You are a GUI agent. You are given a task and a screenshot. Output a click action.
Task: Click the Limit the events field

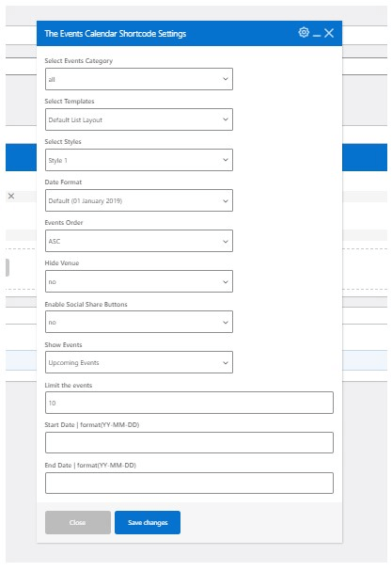coord(189,403)
